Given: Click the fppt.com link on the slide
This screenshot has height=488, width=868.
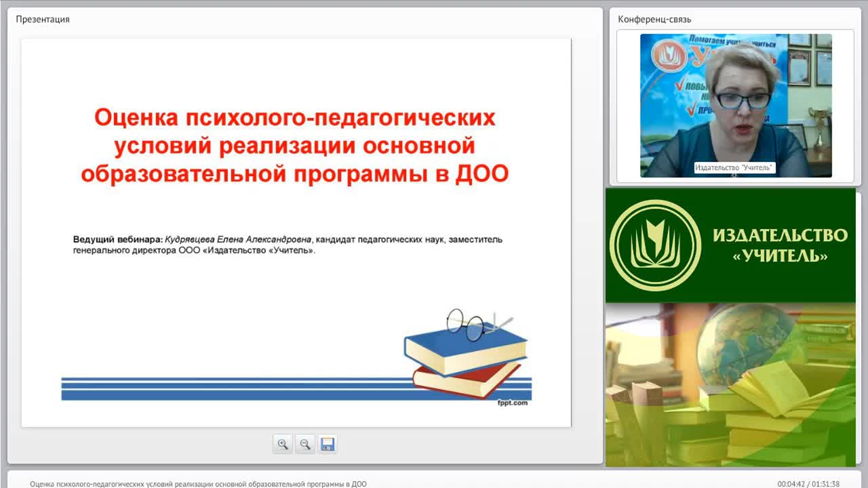Looking at the screenshot, I should click(512, 403).
